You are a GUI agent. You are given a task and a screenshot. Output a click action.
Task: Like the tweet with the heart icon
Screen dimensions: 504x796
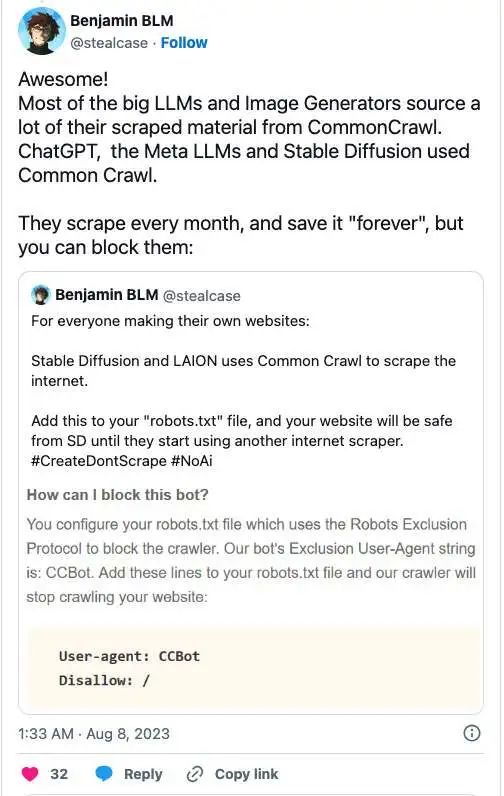point(30,774)
